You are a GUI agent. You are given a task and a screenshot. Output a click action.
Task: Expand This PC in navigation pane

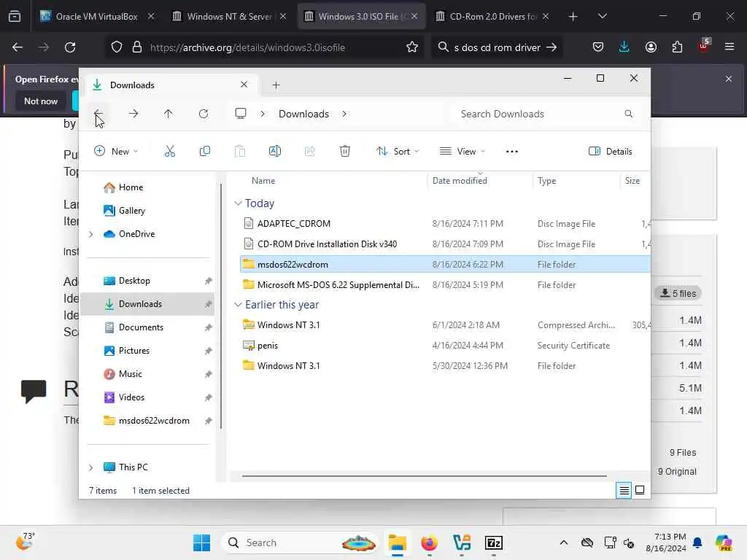pos(91,467)
